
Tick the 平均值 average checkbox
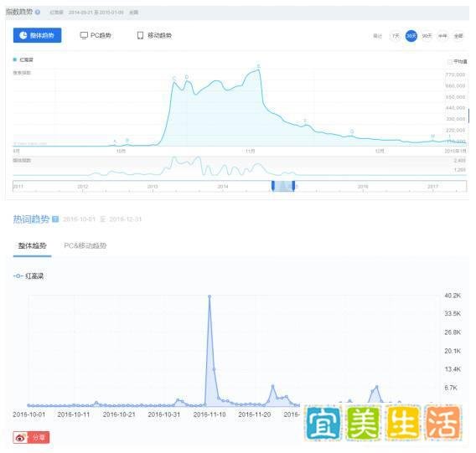click(x=450, y=62)
